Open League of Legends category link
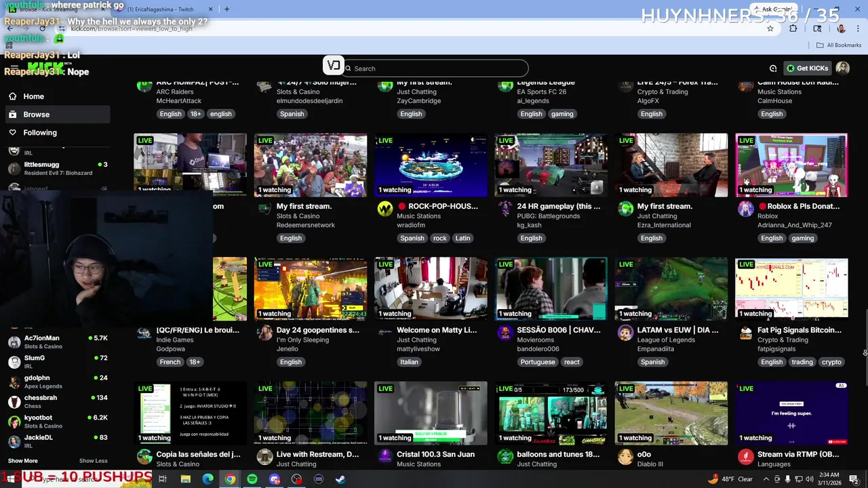 click(x=666, y=340)
